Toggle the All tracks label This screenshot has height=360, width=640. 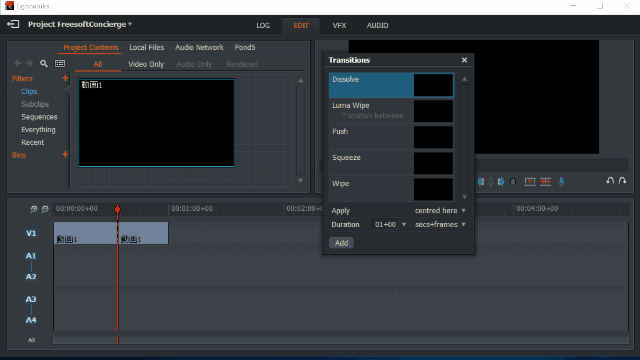point(31,340)
